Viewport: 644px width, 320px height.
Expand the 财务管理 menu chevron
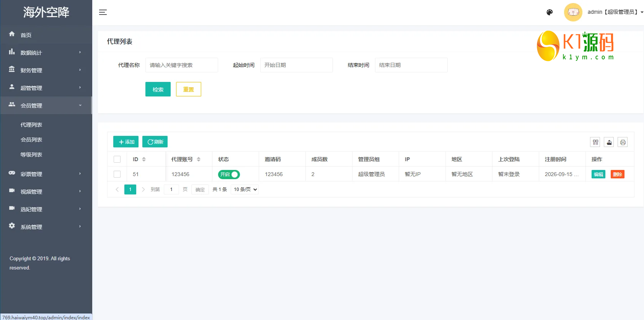(80, 70)
